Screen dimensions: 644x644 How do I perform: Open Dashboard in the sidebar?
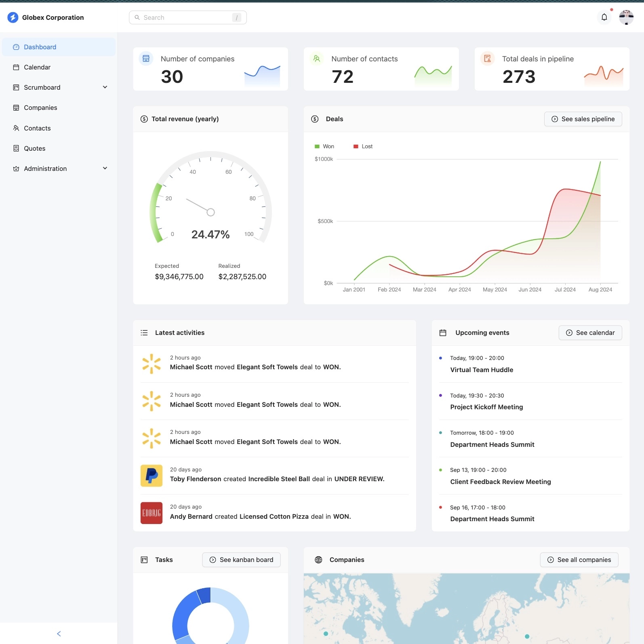tap(59, 47)
